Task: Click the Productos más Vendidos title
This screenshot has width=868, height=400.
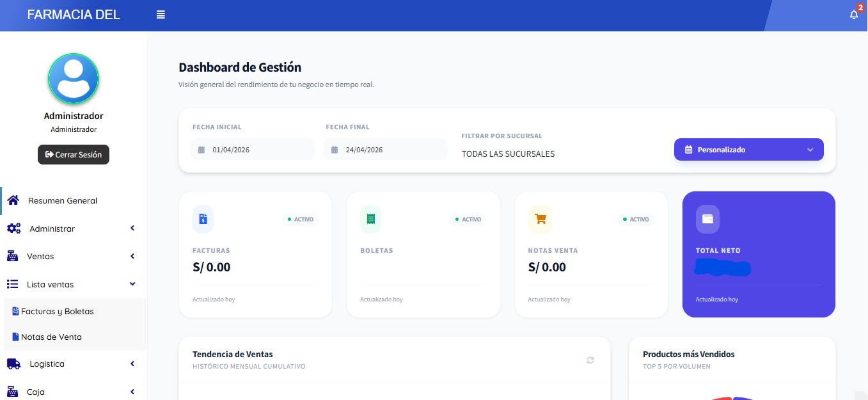Action: click(x=689, y=354)
